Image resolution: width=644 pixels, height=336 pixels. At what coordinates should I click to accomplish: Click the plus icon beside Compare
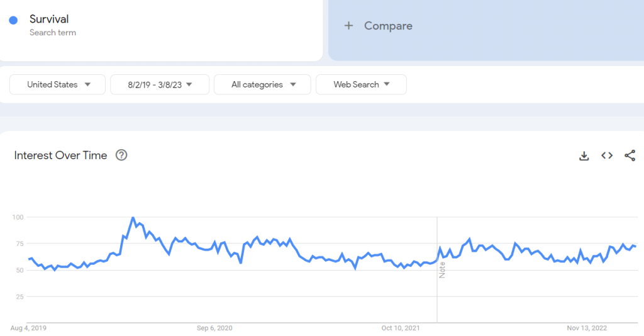(348, 26)
